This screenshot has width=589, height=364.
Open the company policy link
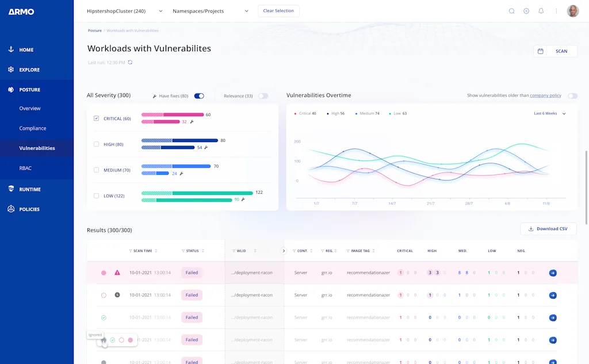tap(545, 95)
